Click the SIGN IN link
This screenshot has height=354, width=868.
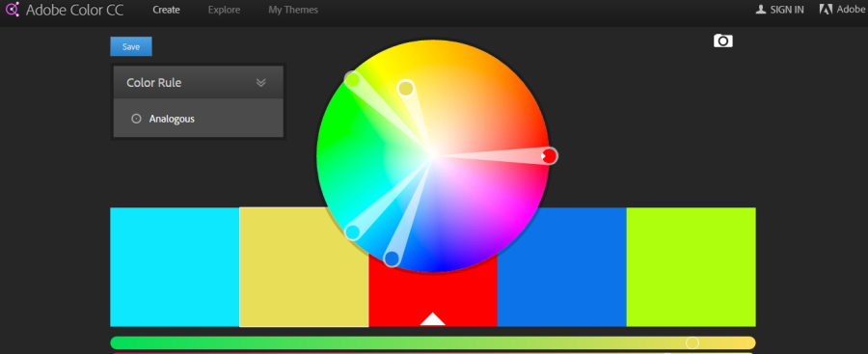point(786,10)
